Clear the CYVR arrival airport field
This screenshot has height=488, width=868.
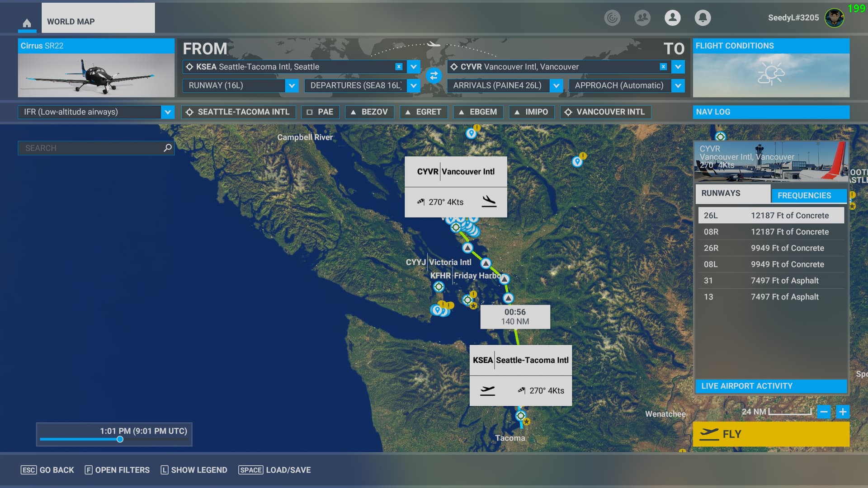pos(663,67)
